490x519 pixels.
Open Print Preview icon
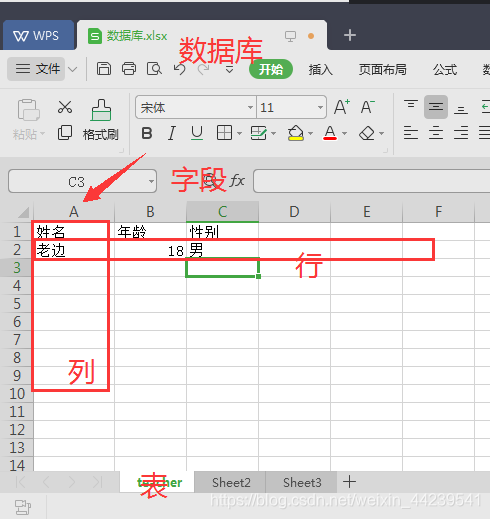(x=154, y=69)
